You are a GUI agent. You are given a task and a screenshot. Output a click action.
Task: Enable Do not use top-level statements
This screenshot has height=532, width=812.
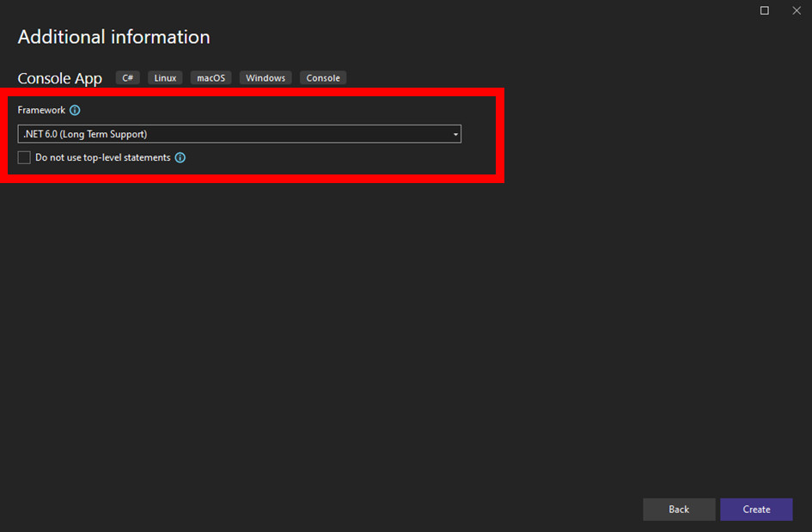click(x=24, y=157)
